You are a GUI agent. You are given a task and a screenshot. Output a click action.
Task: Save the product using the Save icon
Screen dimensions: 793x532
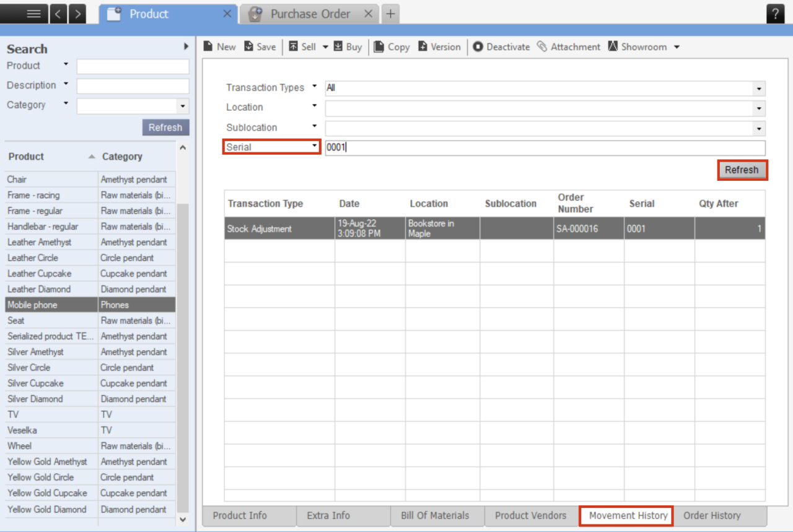pos(260,46)
